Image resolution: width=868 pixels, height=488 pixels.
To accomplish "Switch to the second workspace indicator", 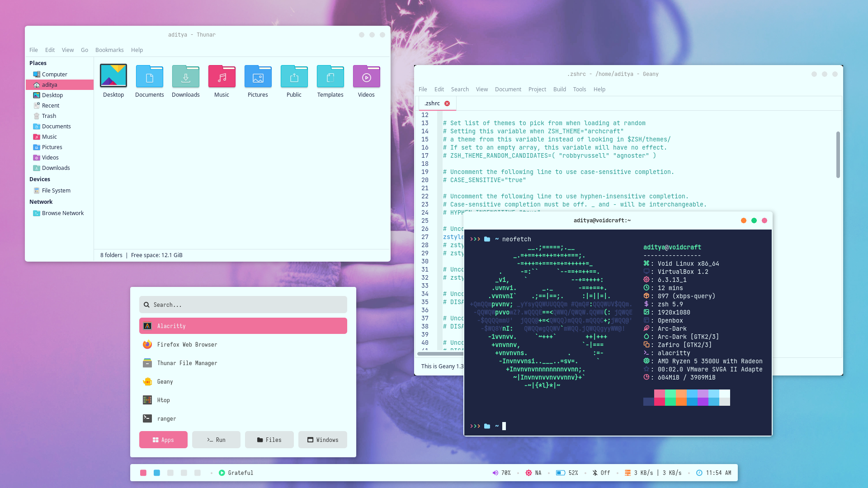I will [x=157, y=473].
